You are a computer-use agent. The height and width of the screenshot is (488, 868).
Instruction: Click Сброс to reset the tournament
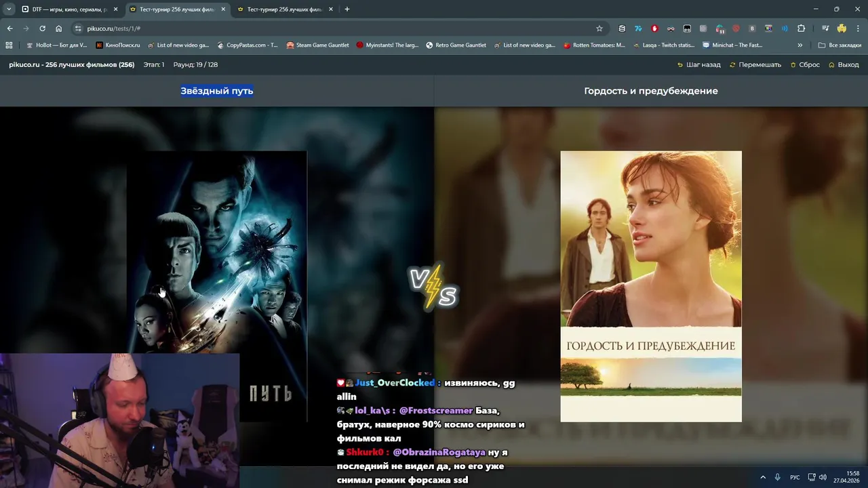(805, 65)
